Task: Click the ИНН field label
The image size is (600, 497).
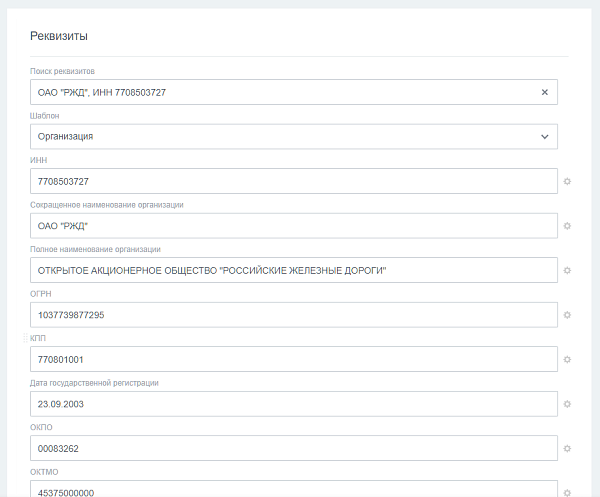Action: 39,160
